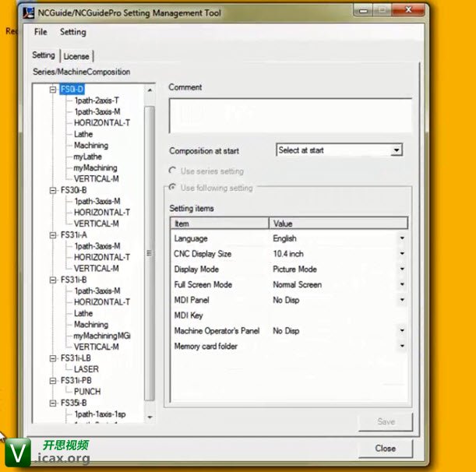Select 1path-3axis-M under FS0i-D
This screenshot has height=472, width=476.
click(97, 111)
